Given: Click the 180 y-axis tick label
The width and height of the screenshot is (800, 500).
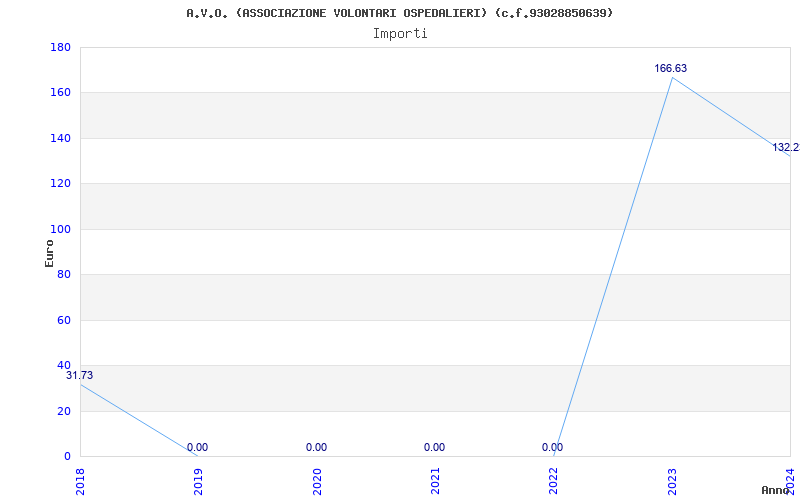Looking at the screenshot, I should pos(60,47).
